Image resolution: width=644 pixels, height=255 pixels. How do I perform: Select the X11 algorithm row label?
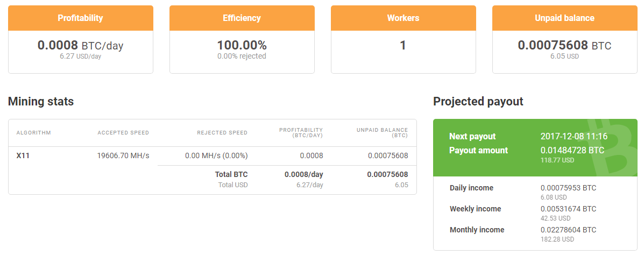tap(23, 155)
